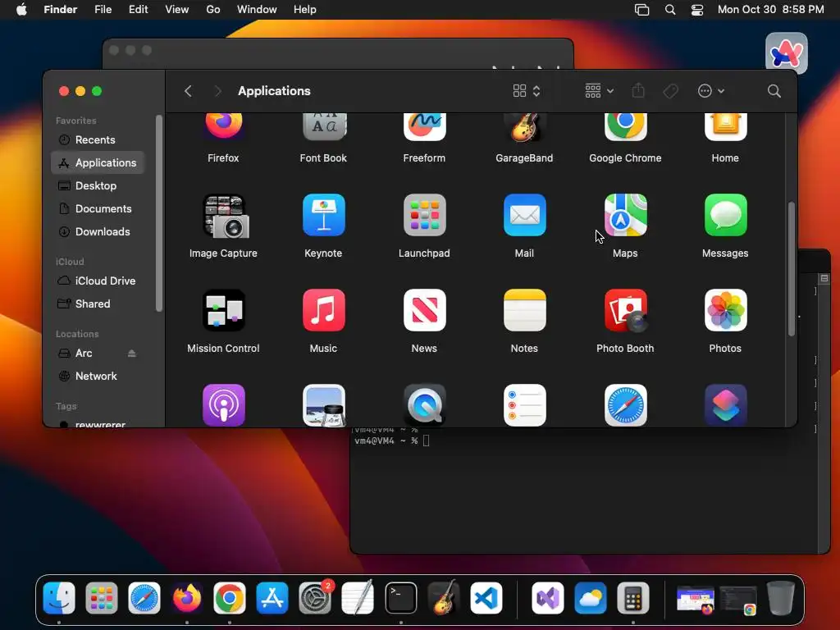Open Visual Studio Code from the Dock
Screen dimensions: 840x630
pos(486,598)
